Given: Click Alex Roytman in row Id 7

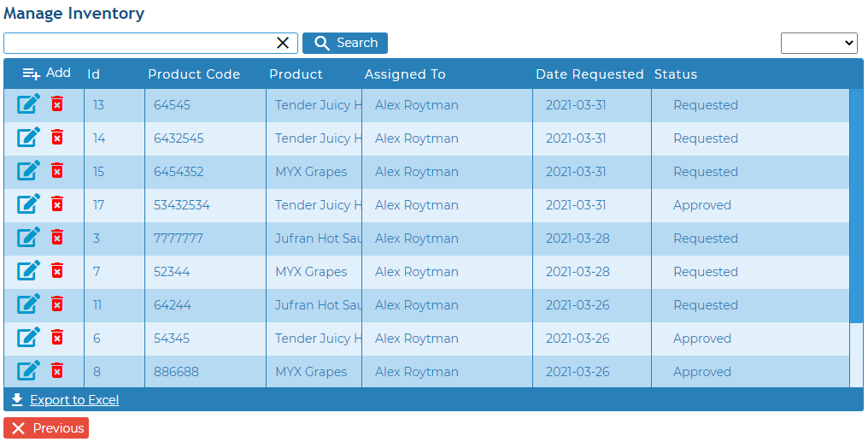Looking at the screenshot, I should 416,271.
